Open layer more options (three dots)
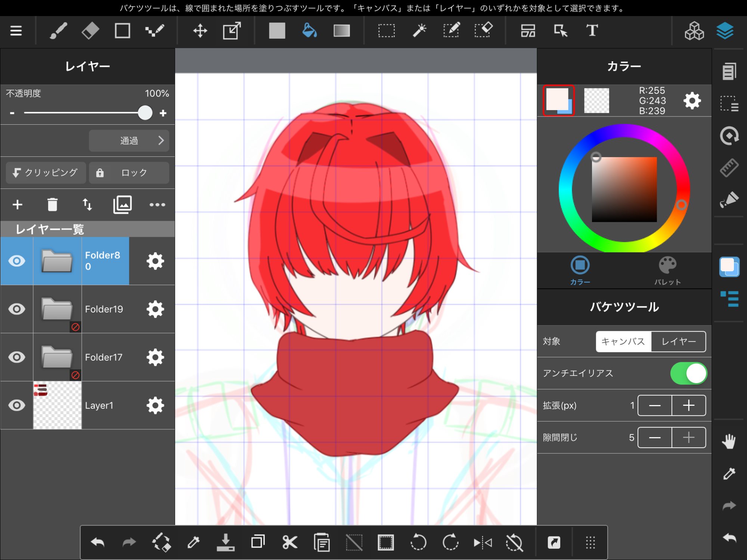This screenshot has height=560, width=747. pyautogui.click(x=157, y=205)
